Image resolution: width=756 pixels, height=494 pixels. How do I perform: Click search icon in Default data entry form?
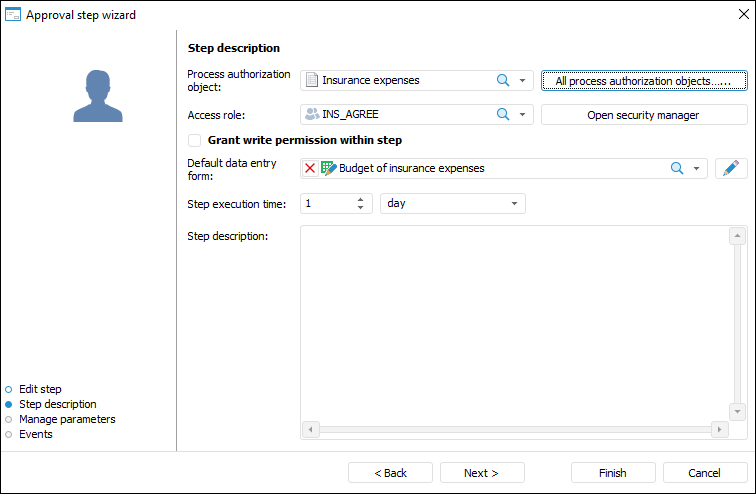coord(677,168)
